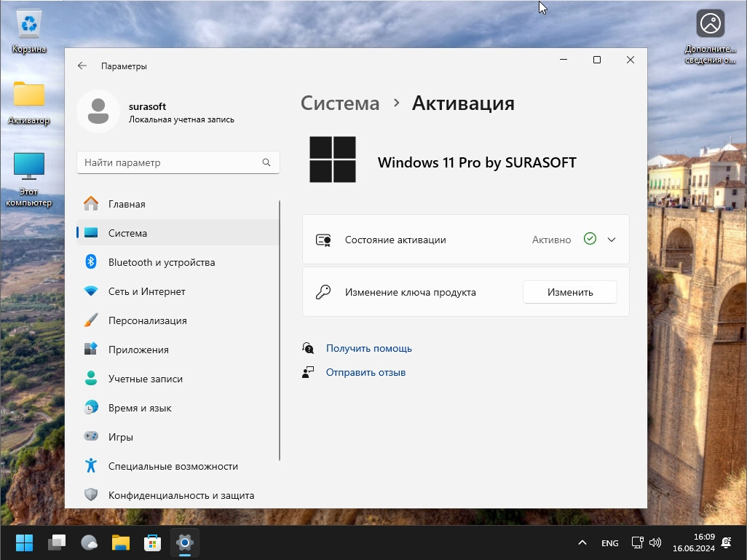Open Специальные возможности page
Screen dimensions: 747x560
[173, 466]
